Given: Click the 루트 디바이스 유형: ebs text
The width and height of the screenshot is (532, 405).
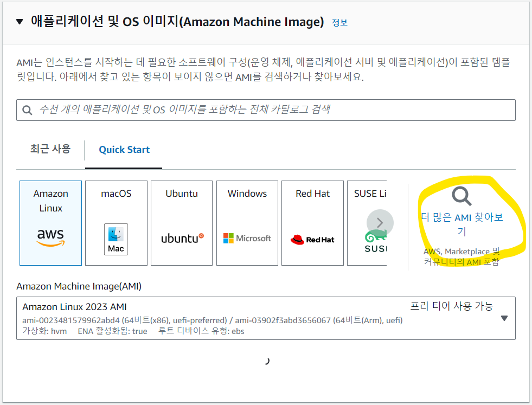Looking at the screenshot, I should (x=201, y=331).
